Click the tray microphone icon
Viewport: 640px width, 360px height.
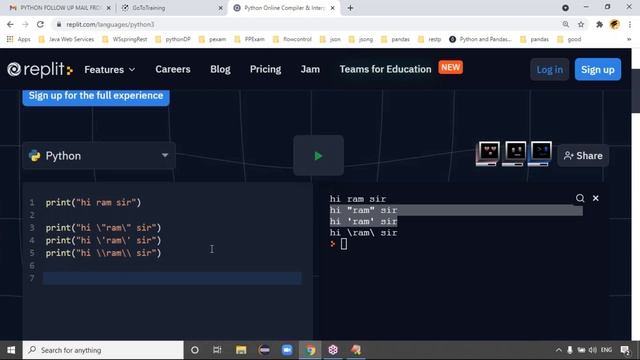click(570, 350)
